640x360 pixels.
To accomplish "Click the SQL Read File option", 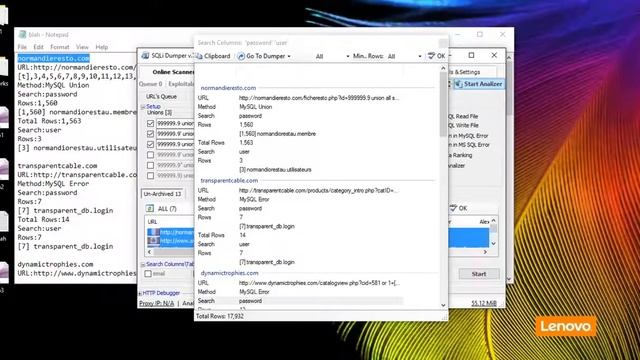I will pyautogui.click(x=463, y=116).
